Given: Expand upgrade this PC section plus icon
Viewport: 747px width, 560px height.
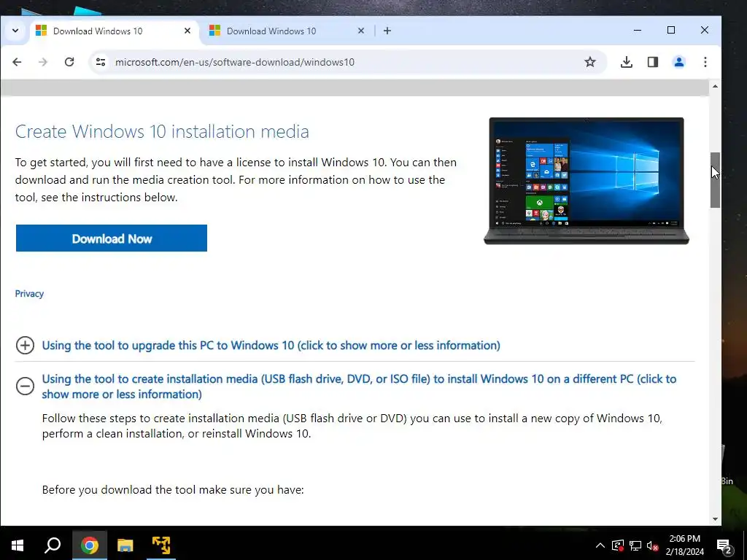Looking at the screenshot, I should [25, 345].
